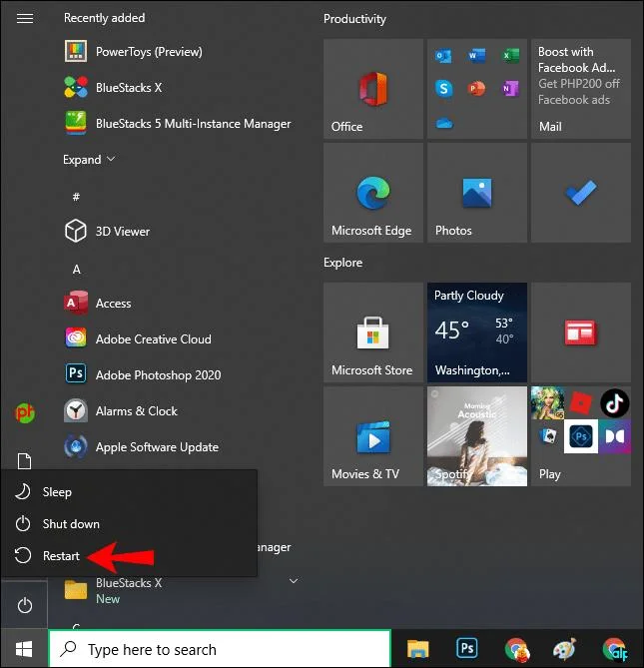Open the Photos tile
The height and width of the screenshot is (668, 644).
[477, 193]
